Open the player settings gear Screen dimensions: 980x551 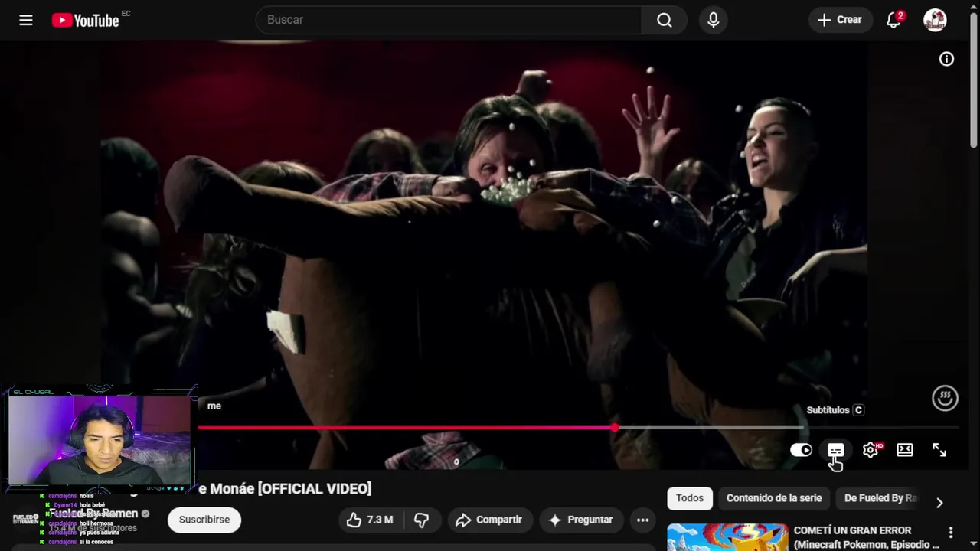click(x=871, y=450)
